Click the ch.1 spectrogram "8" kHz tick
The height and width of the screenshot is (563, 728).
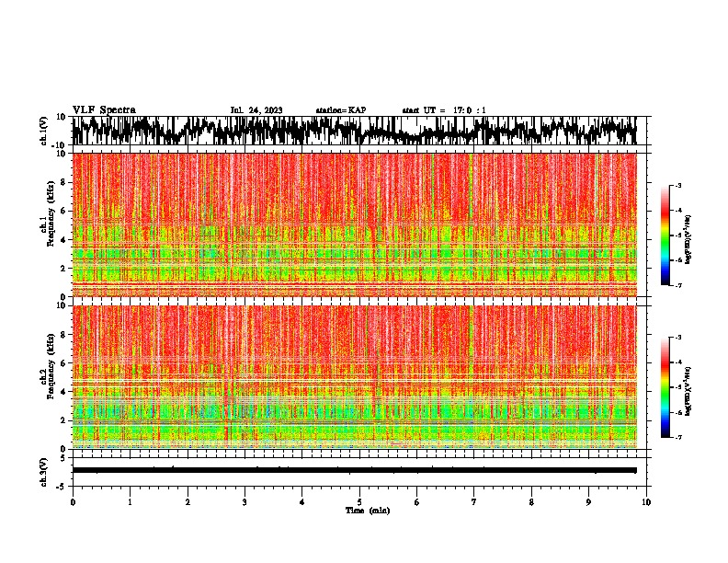(x=64, y=182)
